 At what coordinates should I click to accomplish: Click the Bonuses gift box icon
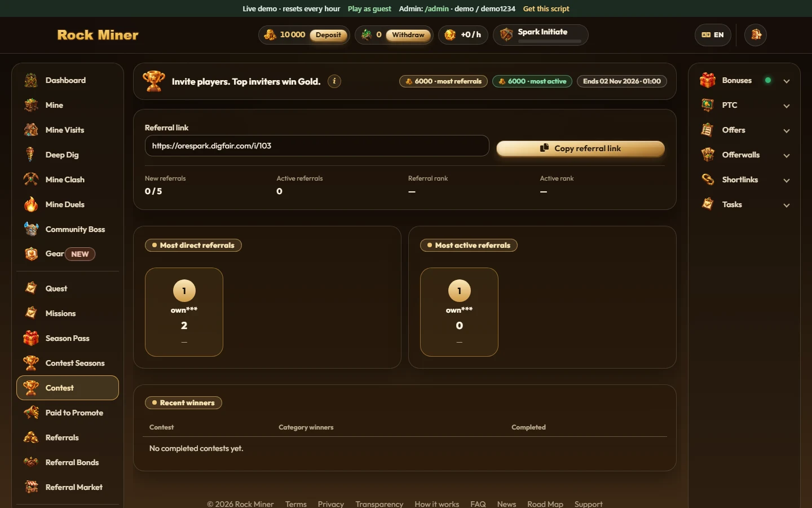pos(708,80)
